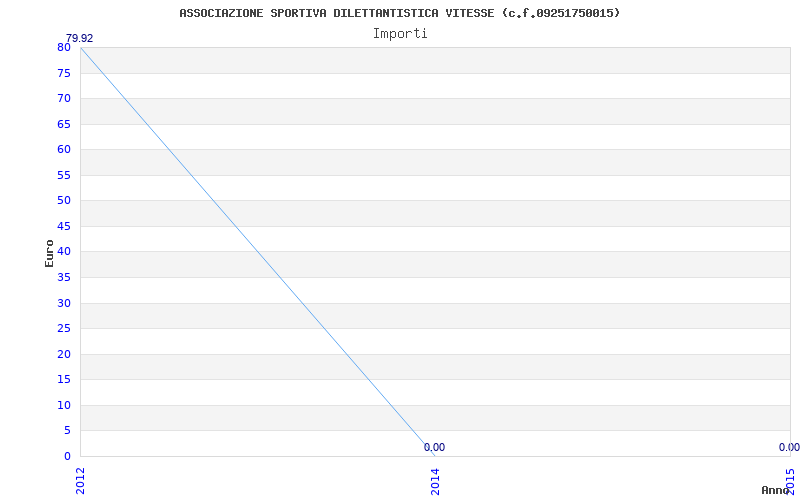Click the 75 y-axis tick label
The height and width of the screenshot is (500, 800).
click(x=64, y=73)
